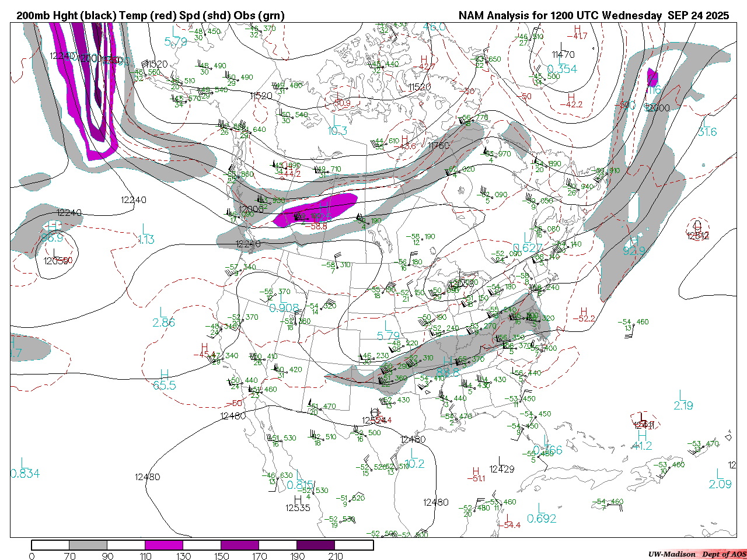Click the 12429 height label over Gulf
747x560 pixels.
click(x=502, y=468)
